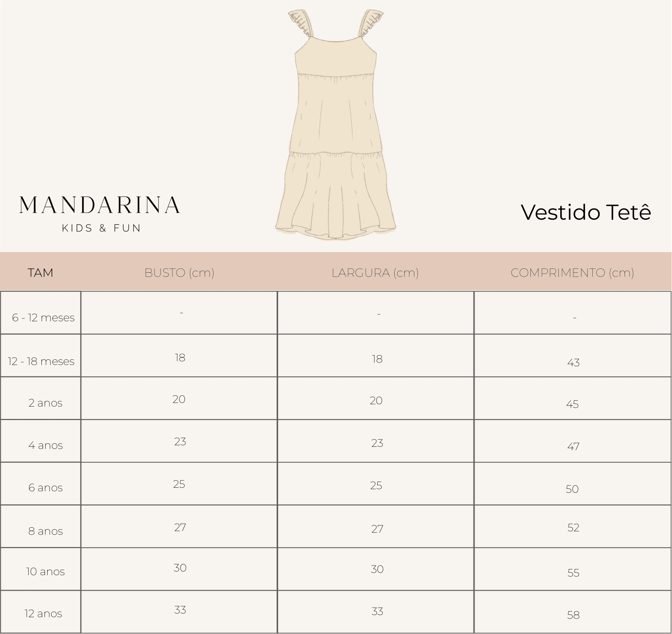Select the Vestido Tetê title

pyautogui.click(x=586, y=212)
